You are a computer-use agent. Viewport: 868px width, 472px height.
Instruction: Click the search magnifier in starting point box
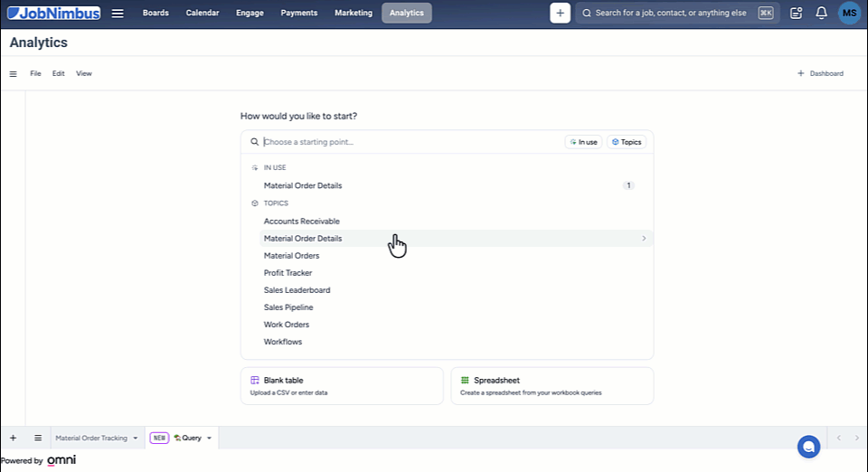pos(254,142)
